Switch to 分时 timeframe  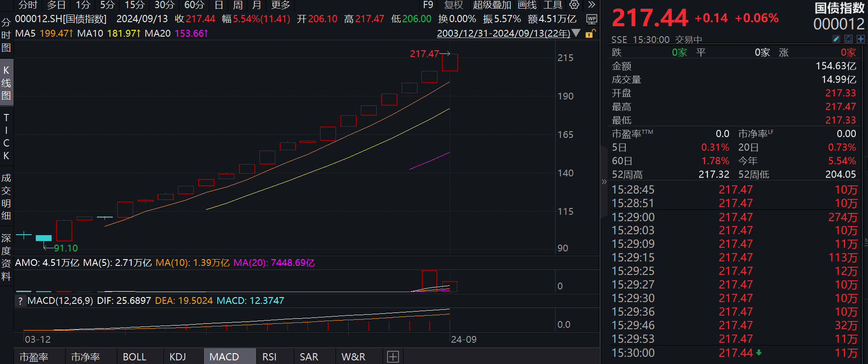point(28,5)
